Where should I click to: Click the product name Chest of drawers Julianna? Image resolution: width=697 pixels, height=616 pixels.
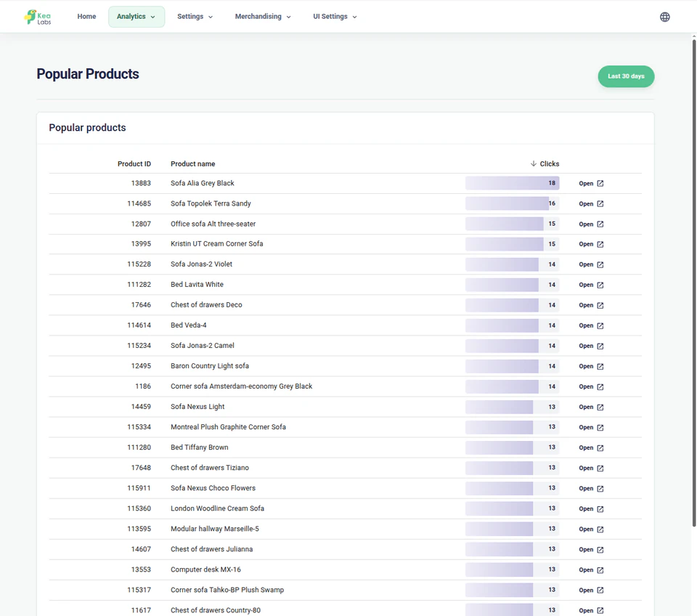[x=211, y=549]
